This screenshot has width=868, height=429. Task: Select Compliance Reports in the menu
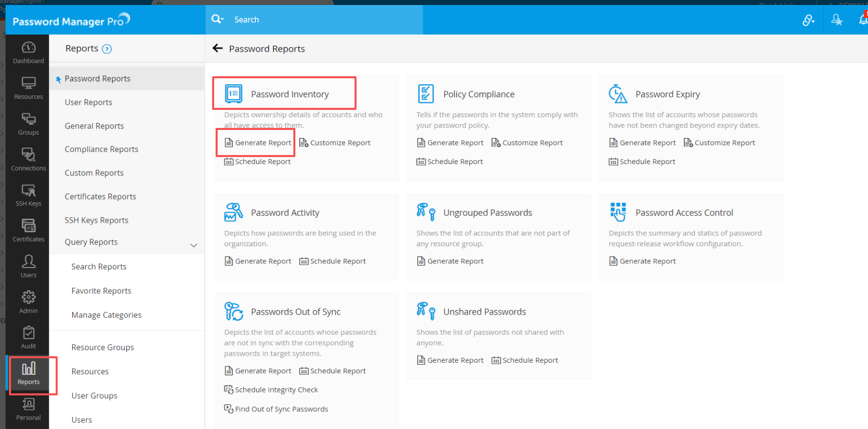click(x=101, y=149)
